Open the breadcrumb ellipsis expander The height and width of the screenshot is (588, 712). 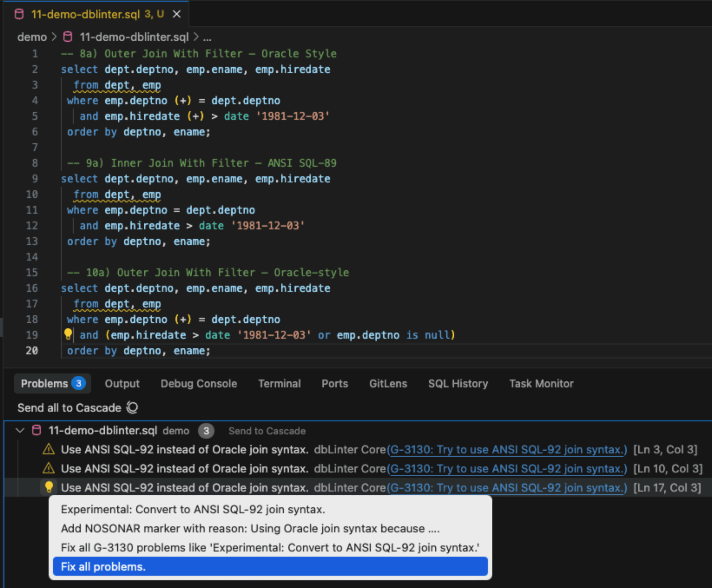pyautogui.click(x=207, y=37)
